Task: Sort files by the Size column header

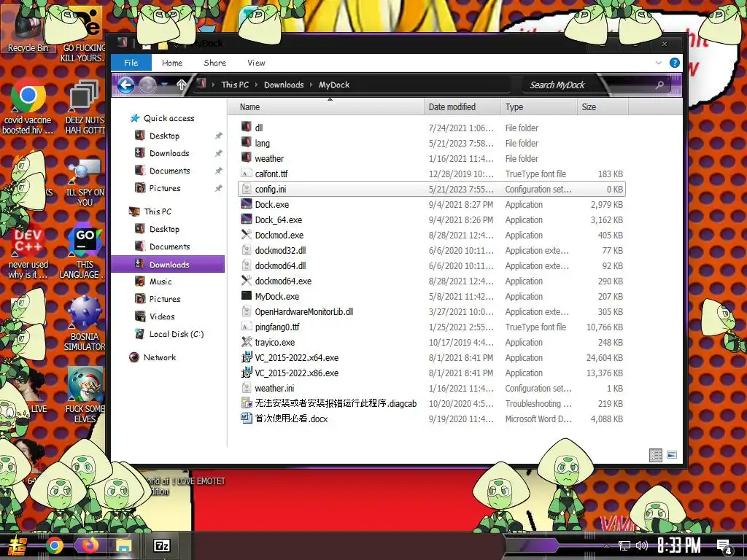Action: coord(603,106)
